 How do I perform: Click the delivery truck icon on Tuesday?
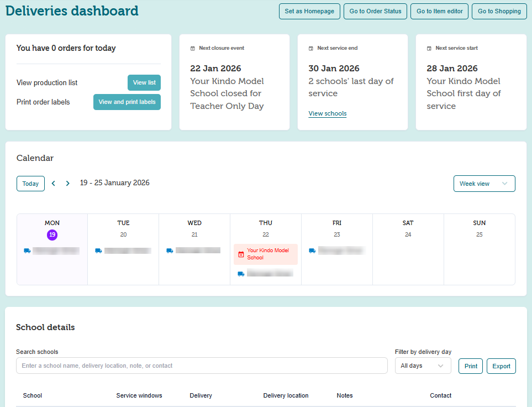tap(98, 251)
